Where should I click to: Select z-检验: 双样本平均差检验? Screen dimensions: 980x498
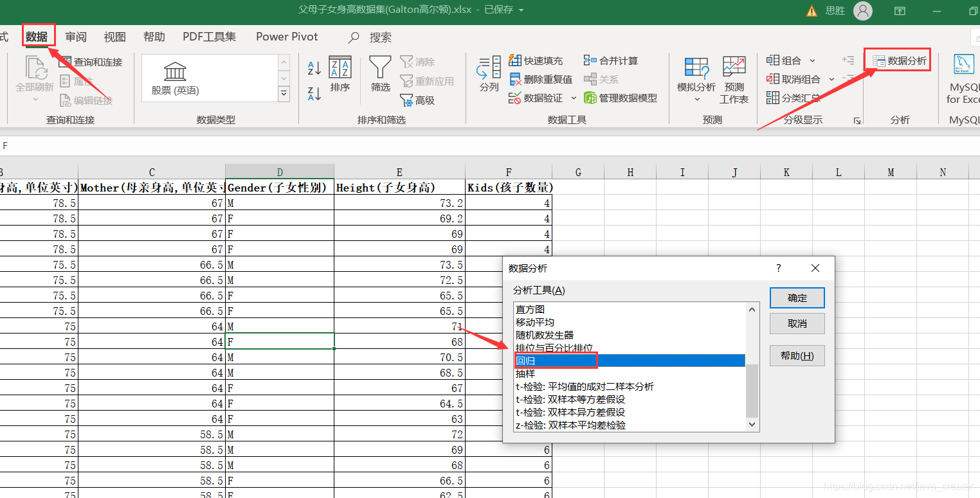pyautogui.click(x=630, y=425)
